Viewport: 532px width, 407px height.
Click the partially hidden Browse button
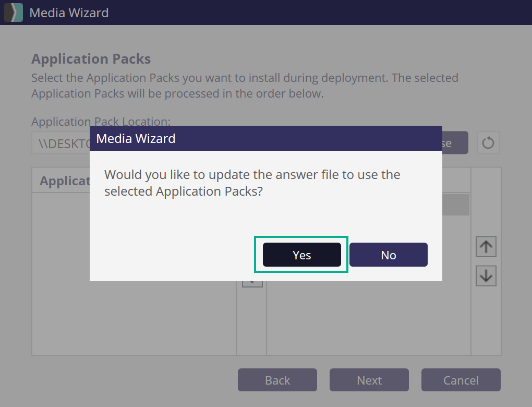click(455, 143)
